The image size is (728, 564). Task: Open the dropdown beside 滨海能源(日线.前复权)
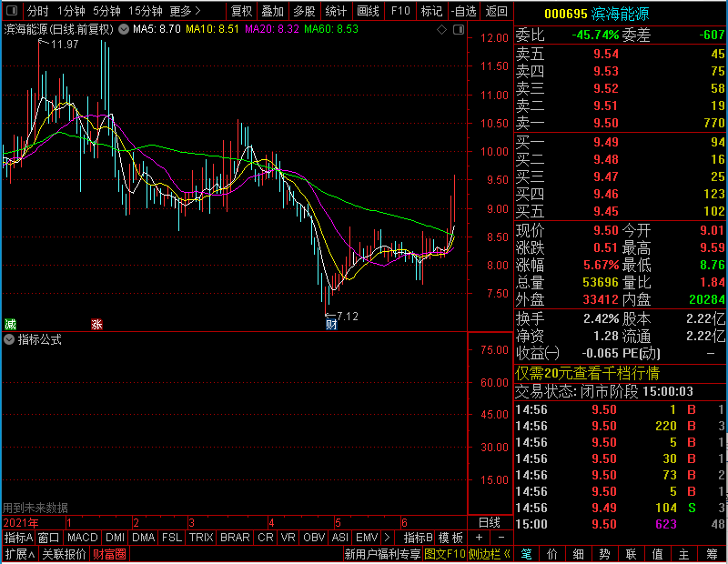[124, 29]
